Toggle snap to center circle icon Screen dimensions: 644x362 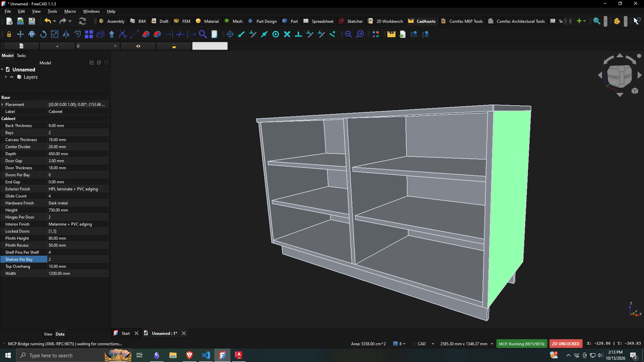276,34
